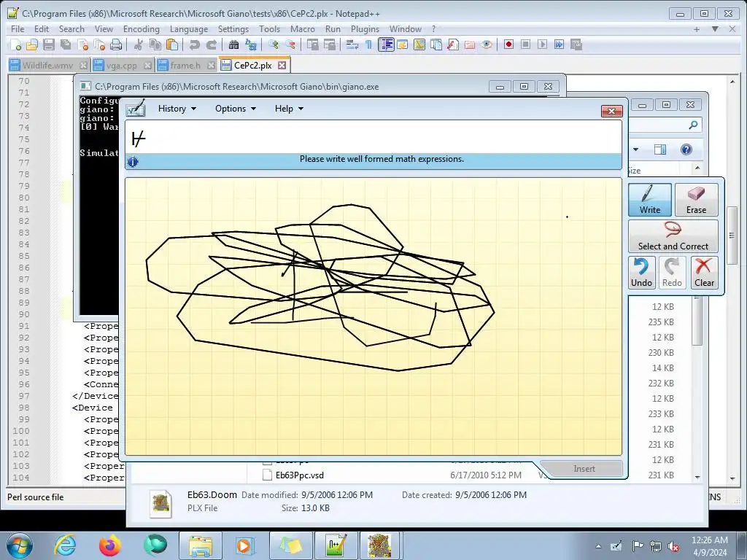The height and width of the screenshot is (560, 747).
Task: Click the Eb63.Doom file thumbnail in details pane
Action: (161, 504)
